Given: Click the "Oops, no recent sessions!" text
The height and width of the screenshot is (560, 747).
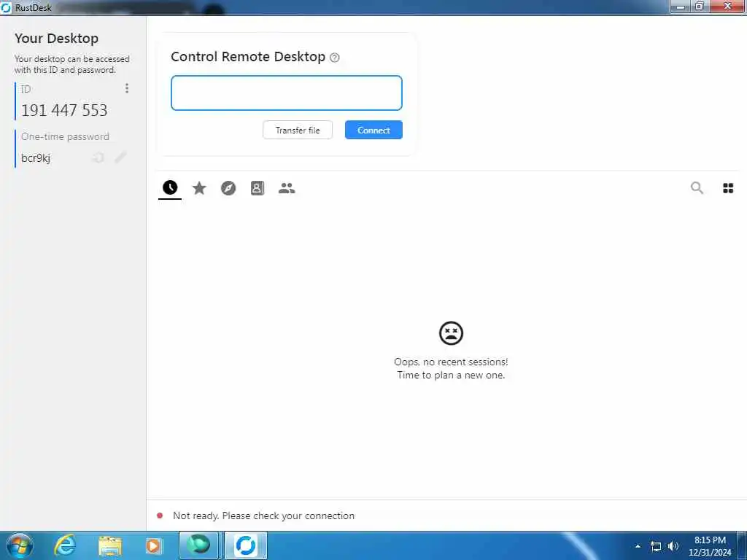Looking at the screenshot, I should pyautogui.click(x=451, y=362).
